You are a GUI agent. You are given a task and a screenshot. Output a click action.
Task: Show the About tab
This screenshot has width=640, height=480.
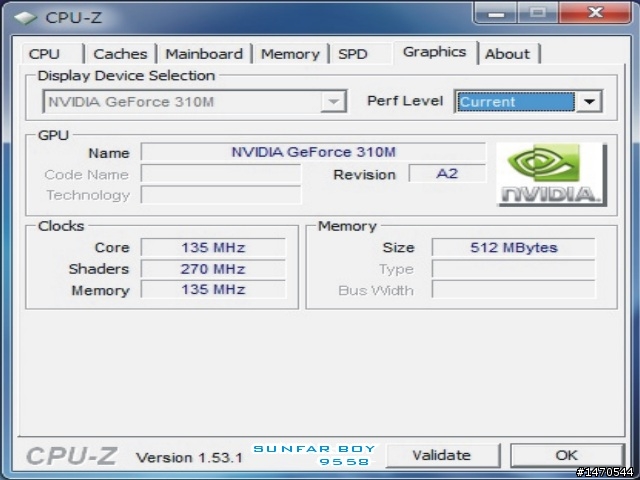pyautogui.click(x=508, y=54)
